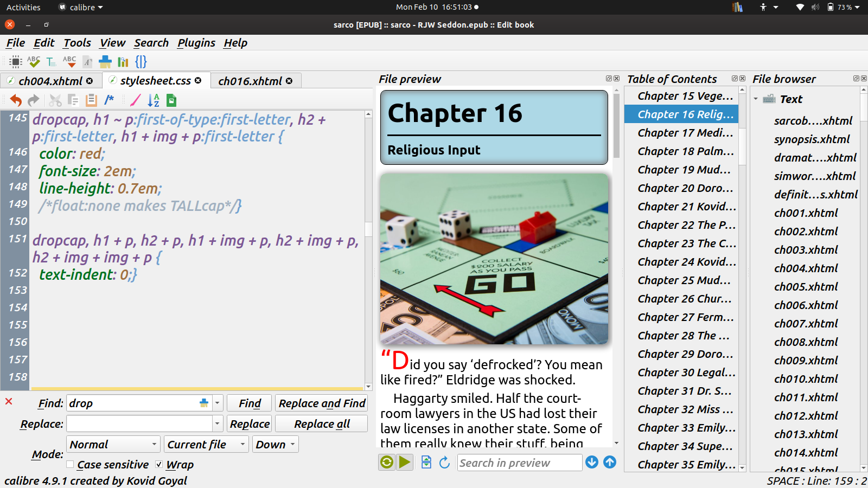Open the search Mode dropdown showing Normal
The image size is (868, 488).
coord(113,445)
